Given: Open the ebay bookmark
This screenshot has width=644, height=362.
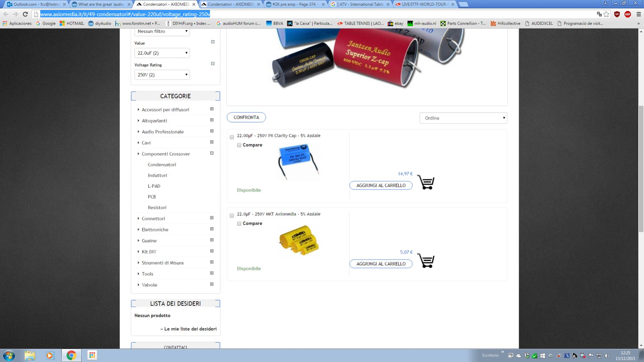Looking at the screenshot, I should point(395,23).
